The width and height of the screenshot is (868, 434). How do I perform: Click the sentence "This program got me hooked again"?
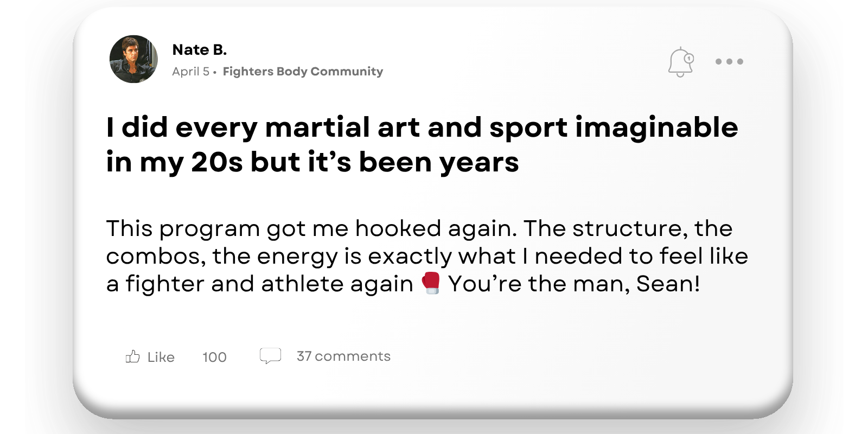pos(310,228)
